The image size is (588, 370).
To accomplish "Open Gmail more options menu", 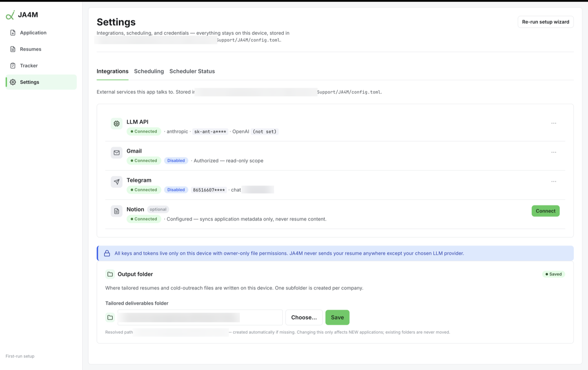I will coord(554,152).
